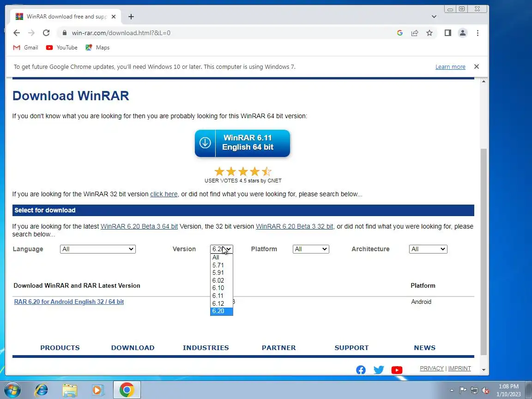
Task: Open WinRAR 6.20 Beta 3 32 bit link
Action: [295, 226]
